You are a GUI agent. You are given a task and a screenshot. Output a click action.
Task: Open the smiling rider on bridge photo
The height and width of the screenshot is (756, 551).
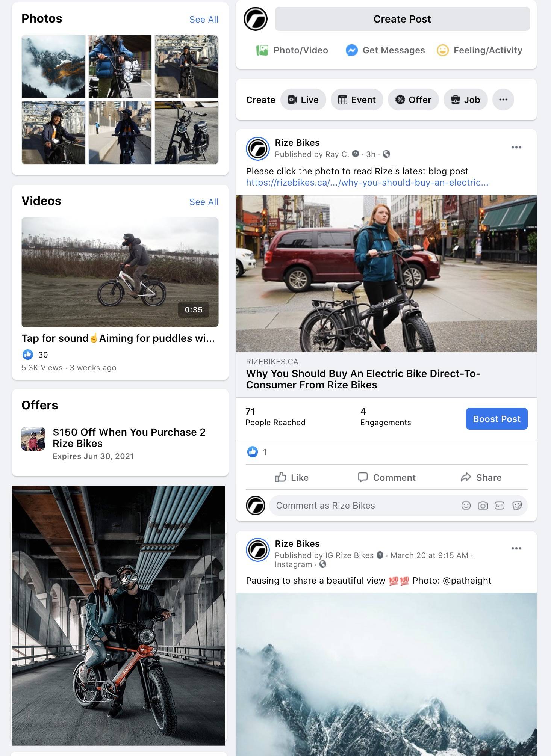click(53, 133)
